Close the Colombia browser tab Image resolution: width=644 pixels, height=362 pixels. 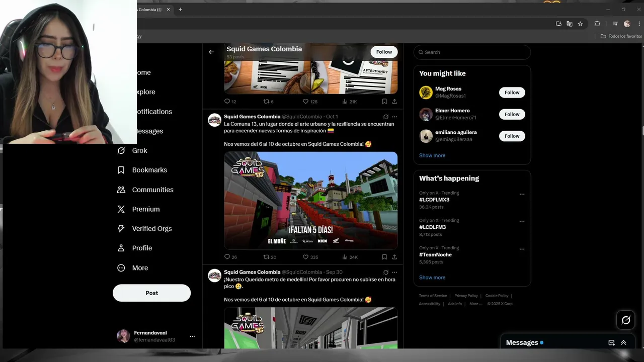coord(168,10)
